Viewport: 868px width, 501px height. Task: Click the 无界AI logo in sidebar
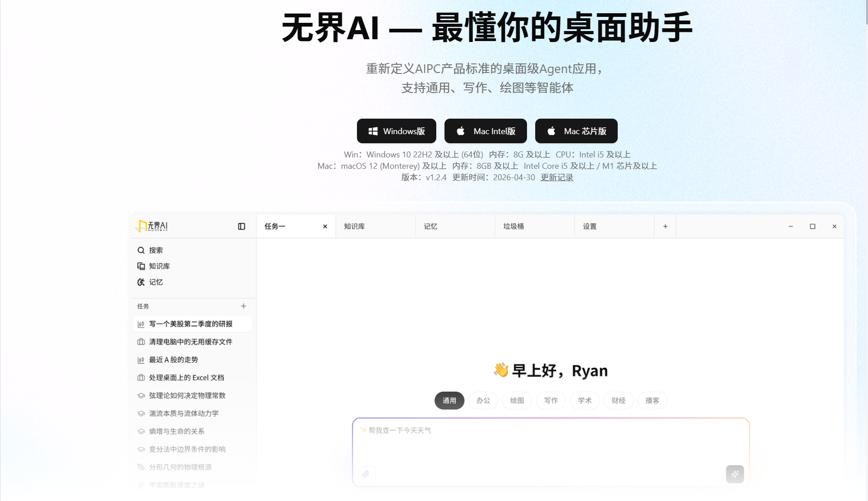click(x=152, y=226)
